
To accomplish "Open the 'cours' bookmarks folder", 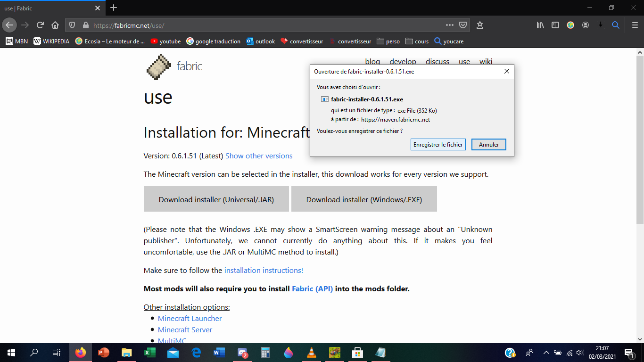I will tap(417, 41).
